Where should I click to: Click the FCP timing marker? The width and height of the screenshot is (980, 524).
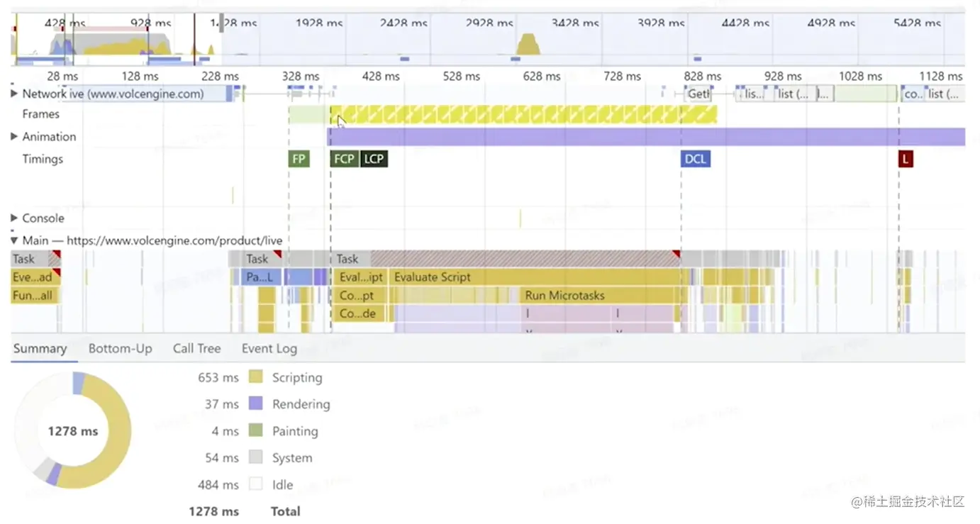pos(345,159)
